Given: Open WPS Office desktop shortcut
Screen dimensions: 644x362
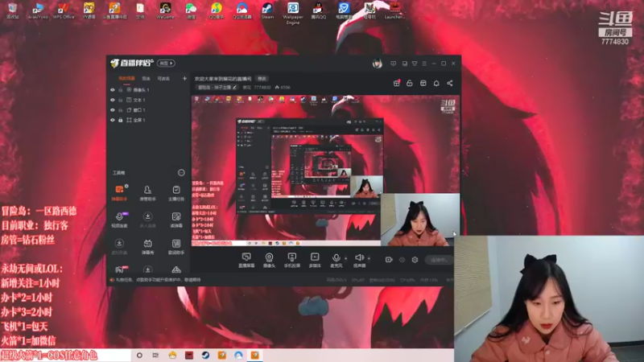Looking at the screenshot, I should [x=64, y=11].
